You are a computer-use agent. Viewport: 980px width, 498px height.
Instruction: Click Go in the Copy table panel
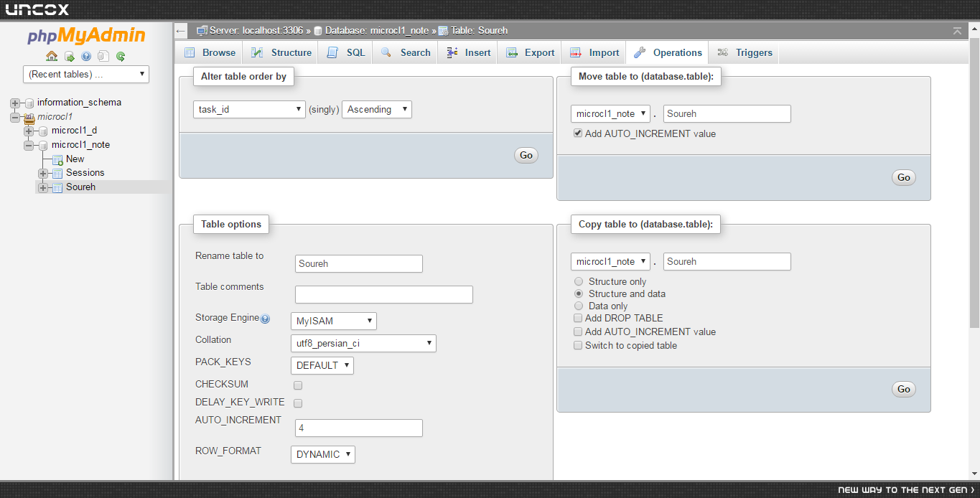[x=904, y=389]
